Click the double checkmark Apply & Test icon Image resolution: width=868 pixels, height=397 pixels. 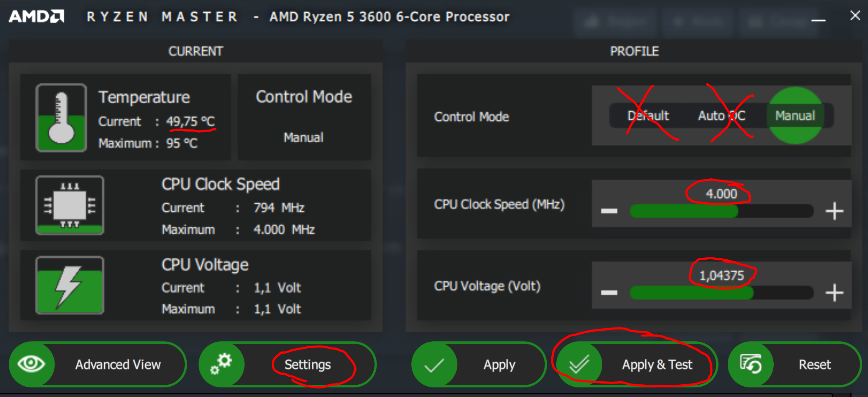coord(579,364)
